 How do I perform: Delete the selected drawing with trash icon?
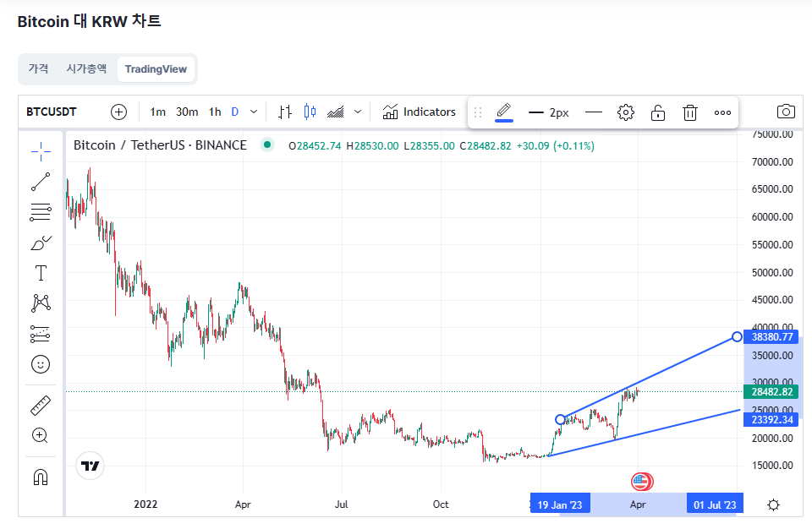(690, 112)
